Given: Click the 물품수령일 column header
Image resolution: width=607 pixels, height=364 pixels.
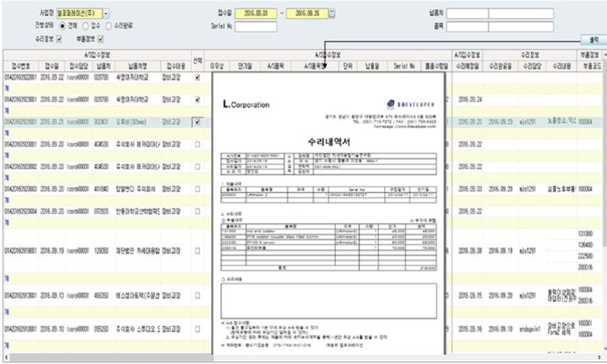Looking at the screenshot, I should point(436,66).
